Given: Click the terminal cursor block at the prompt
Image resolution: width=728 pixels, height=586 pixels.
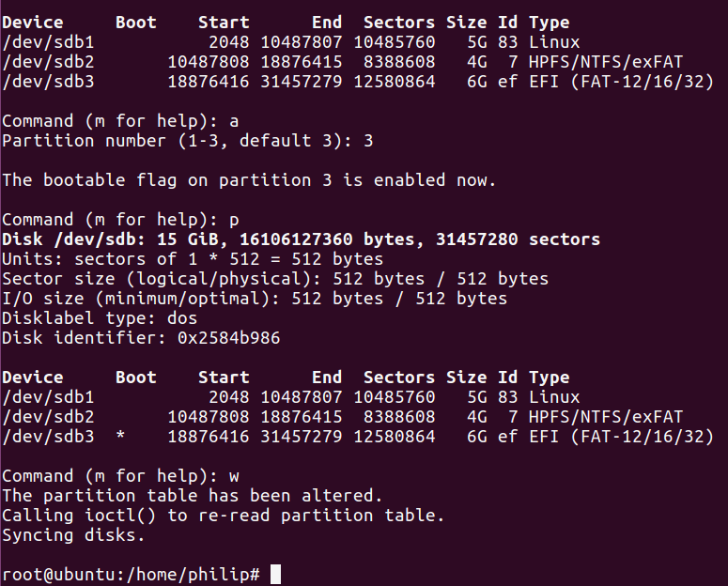Looking at the screenshot, I should (x=275, y=575).
